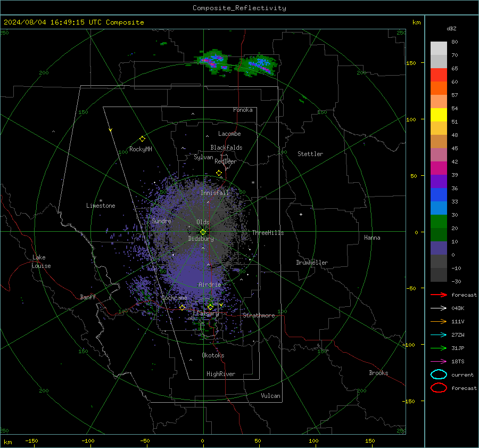Click the Hanna city label
This screenshot has height=448, width=479.
(372, 237)
